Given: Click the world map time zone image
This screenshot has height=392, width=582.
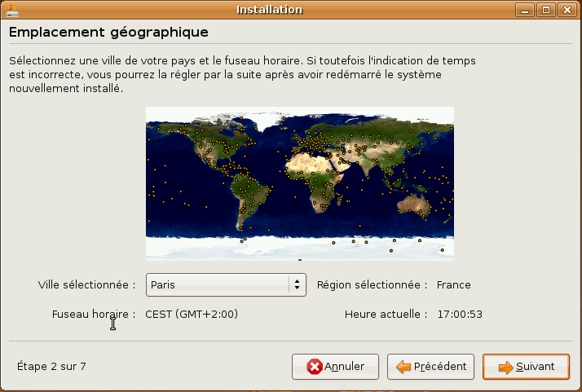Looking at the screenshot, I should [299, 183].
